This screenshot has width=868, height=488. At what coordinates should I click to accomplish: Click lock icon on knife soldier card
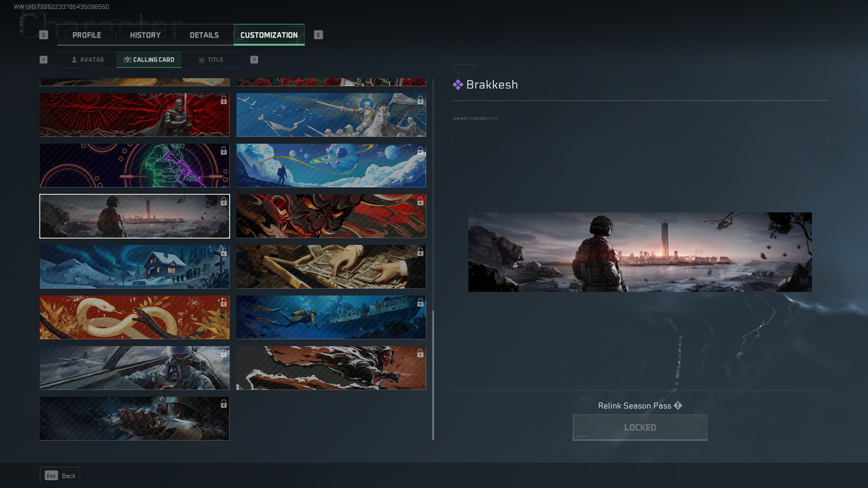224,404
